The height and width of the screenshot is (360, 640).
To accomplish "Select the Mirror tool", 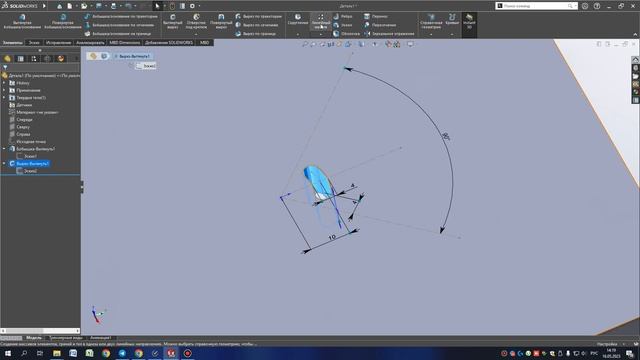I will [x=389, y=34].
